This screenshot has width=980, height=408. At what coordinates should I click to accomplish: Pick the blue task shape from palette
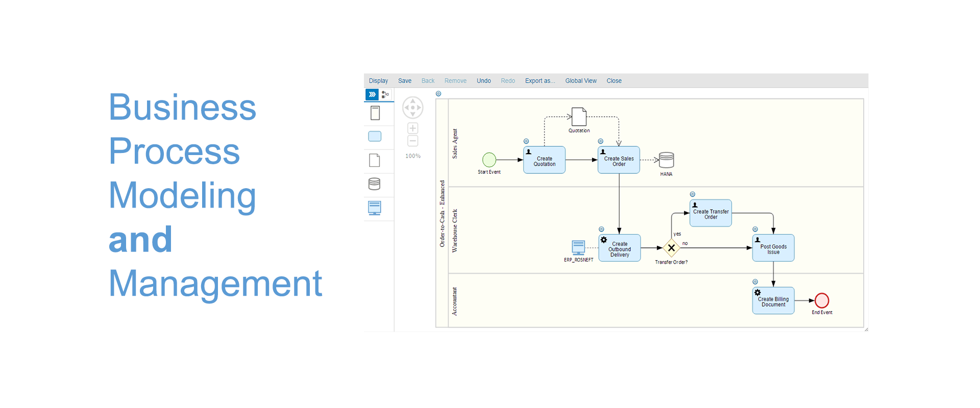tap(375, 137)
